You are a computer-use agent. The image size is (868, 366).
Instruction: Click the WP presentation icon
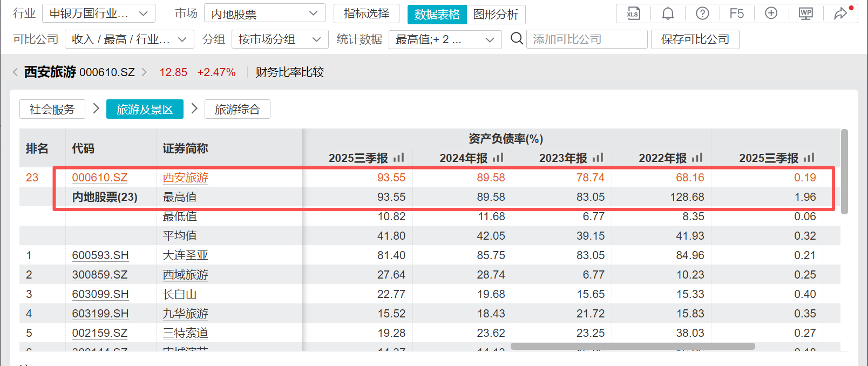(x=806, y=13)
